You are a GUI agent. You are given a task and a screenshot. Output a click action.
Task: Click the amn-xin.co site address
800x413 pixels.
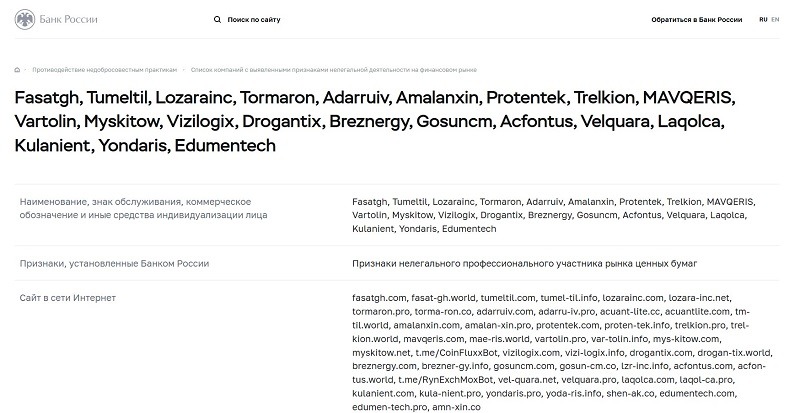[456, 407]
